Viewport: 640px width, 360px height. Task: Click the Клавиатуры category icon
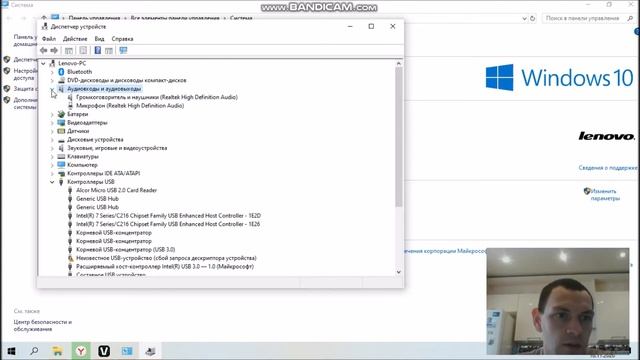(61, 156)
